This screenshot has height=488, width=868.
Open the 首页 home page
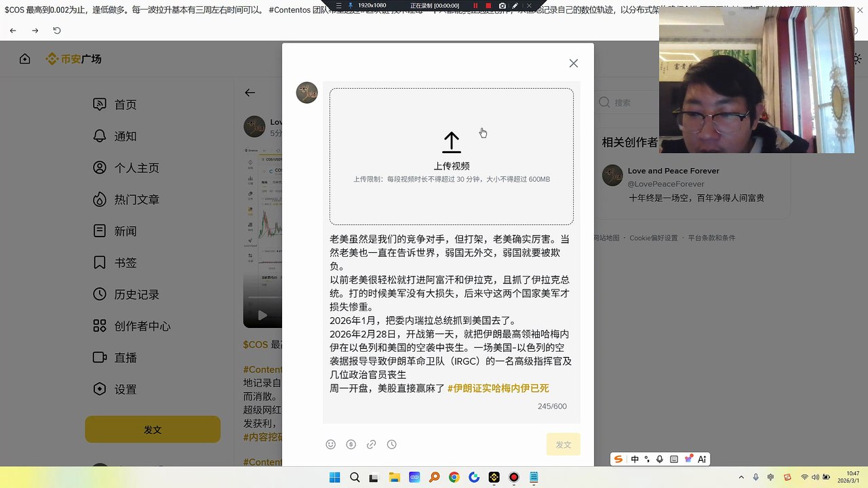(125, 105)
